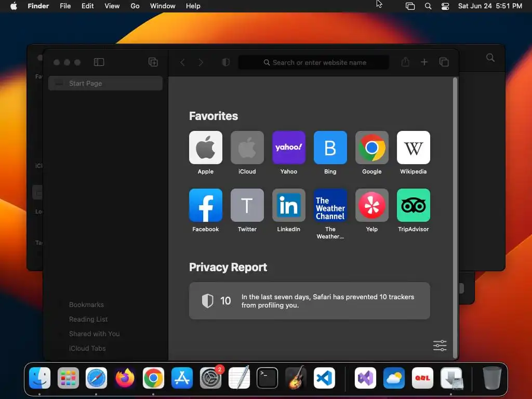Open the File menu
Image resolution: width=532 pixels, height=399 pixels.
click(x=65, y=6)
